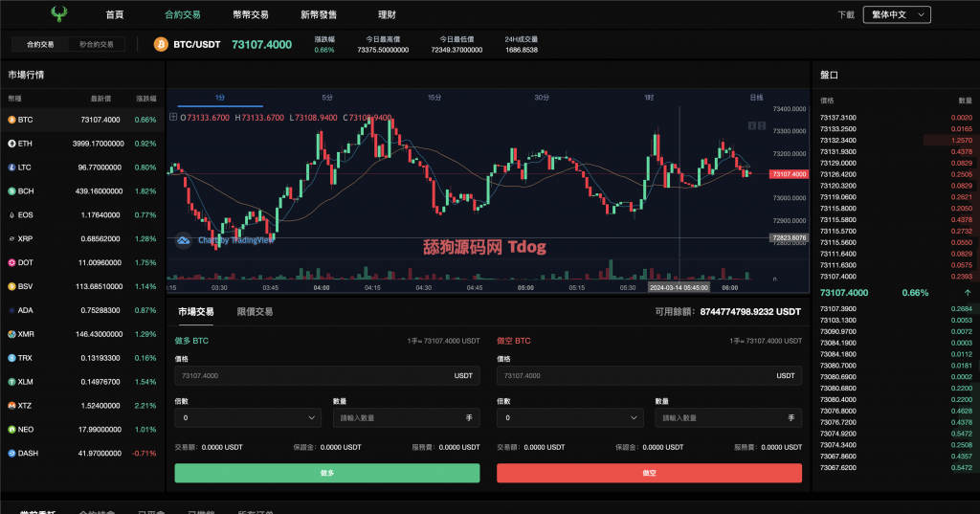Switch to the 限價交易 limit order tab
980x514 pixels.
[x=255, y=312]
